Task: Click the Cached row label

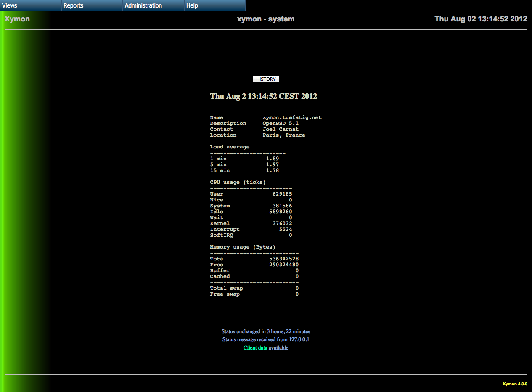Action: [220, 276]
